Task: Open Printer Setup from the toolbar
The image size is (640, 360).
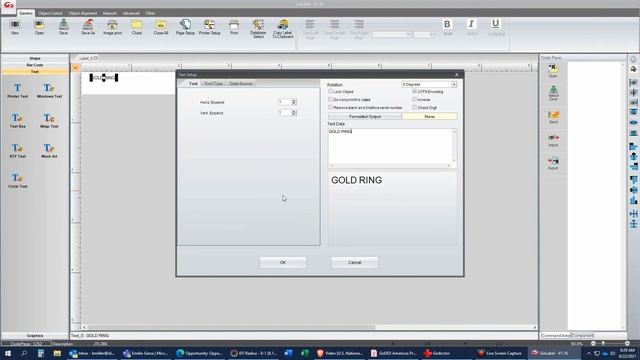Action: [x=209, y=27]
